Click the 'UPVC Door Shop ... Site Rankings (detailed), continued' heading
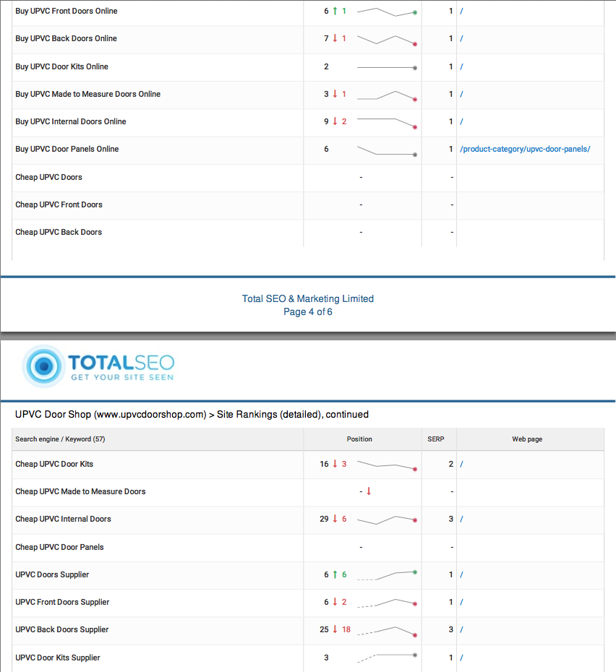The image size is (616, 672). [192, 415]
